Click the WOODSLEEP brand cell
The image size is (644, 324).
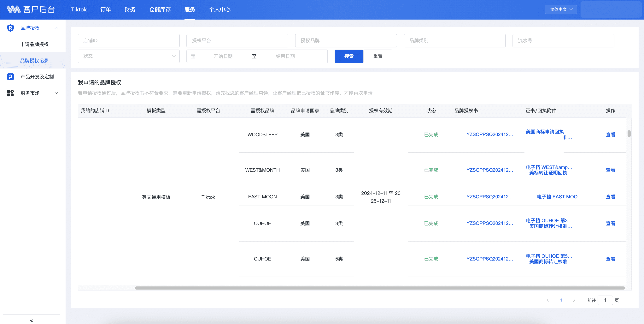(262, 135)
